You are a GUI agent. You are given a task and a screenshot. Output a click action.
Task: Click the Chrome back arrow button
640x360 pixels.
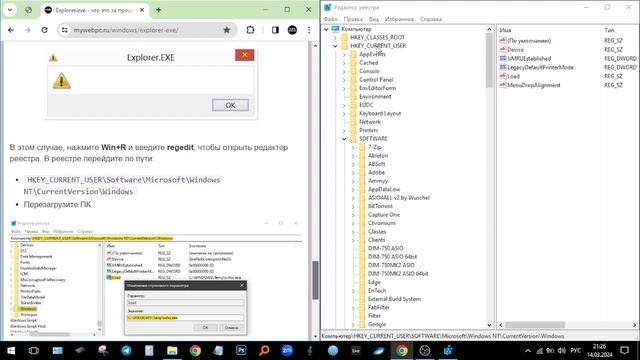(11, 30)
